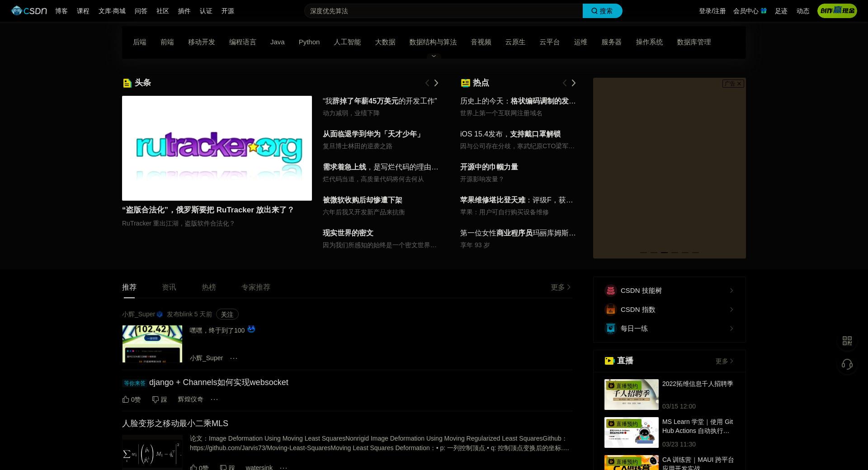Screen dimensions: 868x470
Task: Click the 直播 section icon
Action: tap(609, 361)
